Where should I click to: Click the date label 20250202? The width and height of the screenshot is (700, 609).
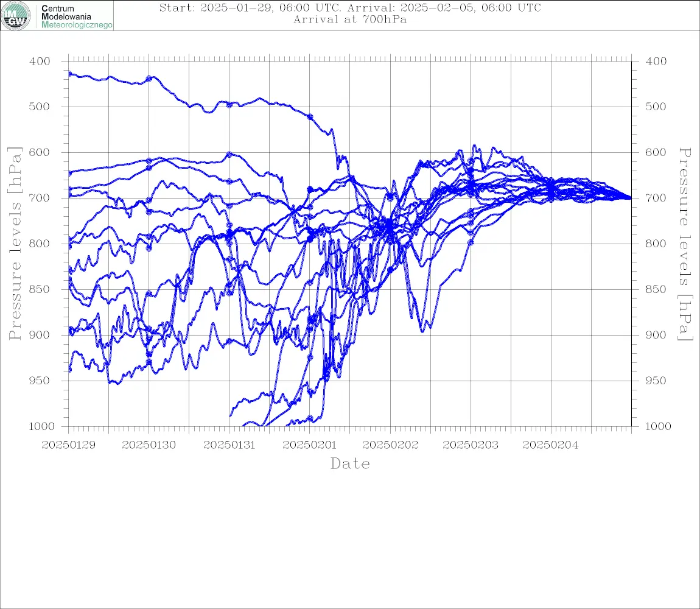pos(390,445)
